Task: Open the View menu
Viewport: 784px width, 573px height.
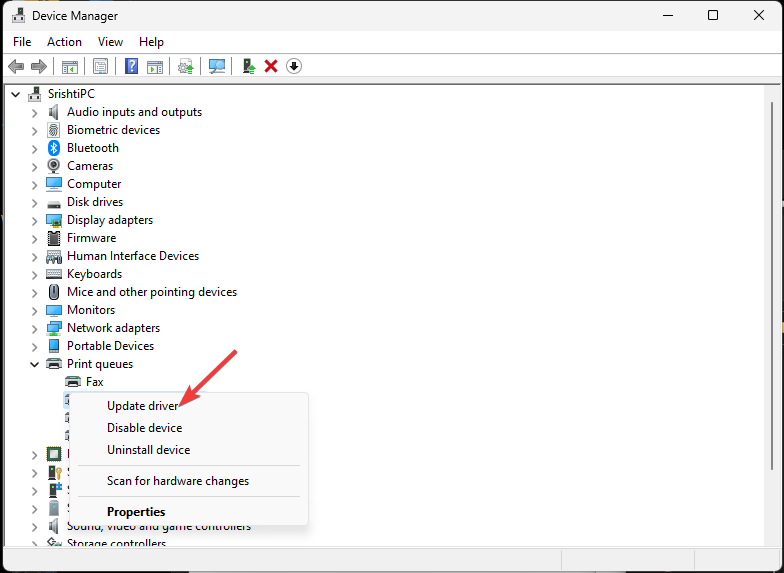Action: (110, 42)
